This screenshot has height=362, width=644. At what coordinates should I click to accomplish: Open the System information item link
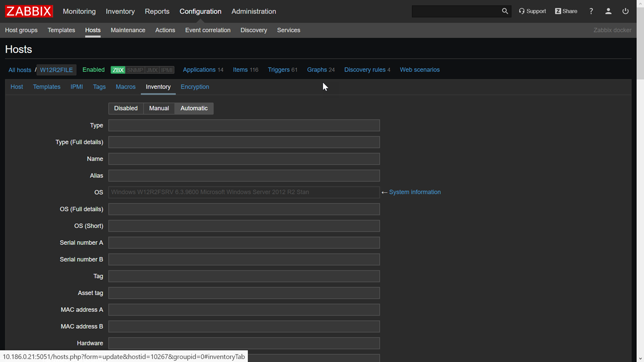415,192
